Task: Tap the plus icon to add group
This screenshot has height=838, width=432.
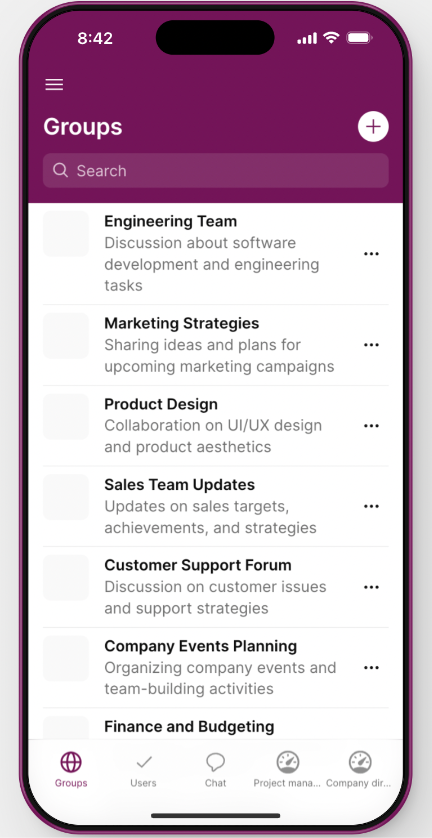Action: pos(373,127)
